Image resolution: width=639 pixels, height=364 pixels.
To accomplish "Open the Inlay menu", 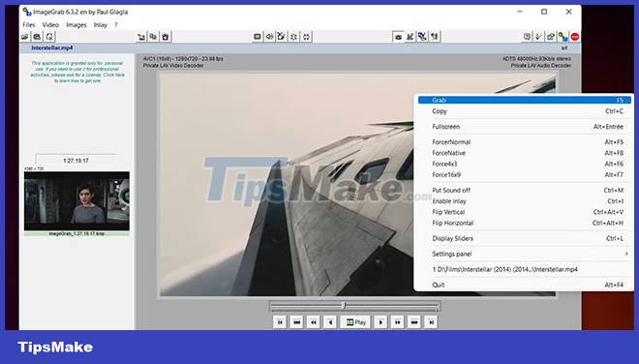I will [x=101, y=25].
